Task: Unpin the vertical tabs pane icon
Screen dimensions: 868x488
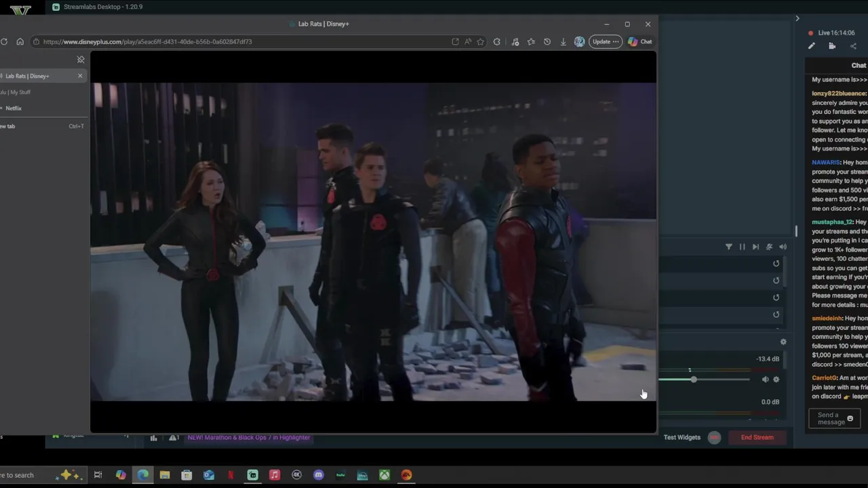Action: click(81, 60)
